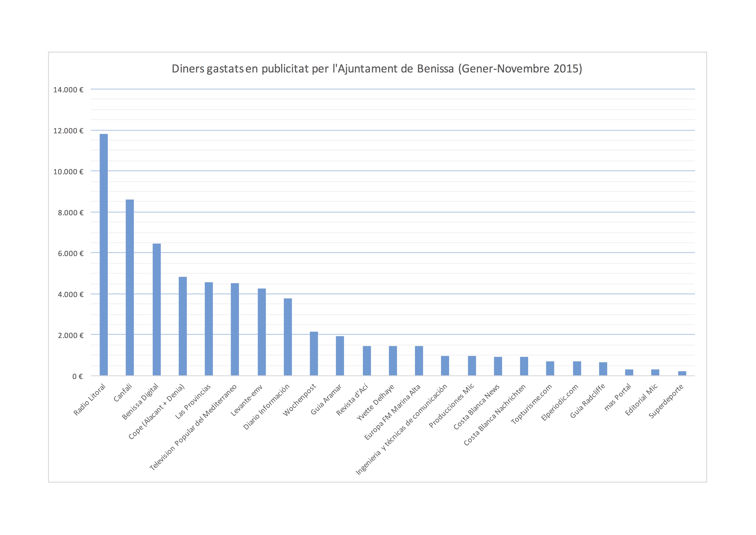
Task: Select the Guia Aramar bar
Action: [340, 356]
